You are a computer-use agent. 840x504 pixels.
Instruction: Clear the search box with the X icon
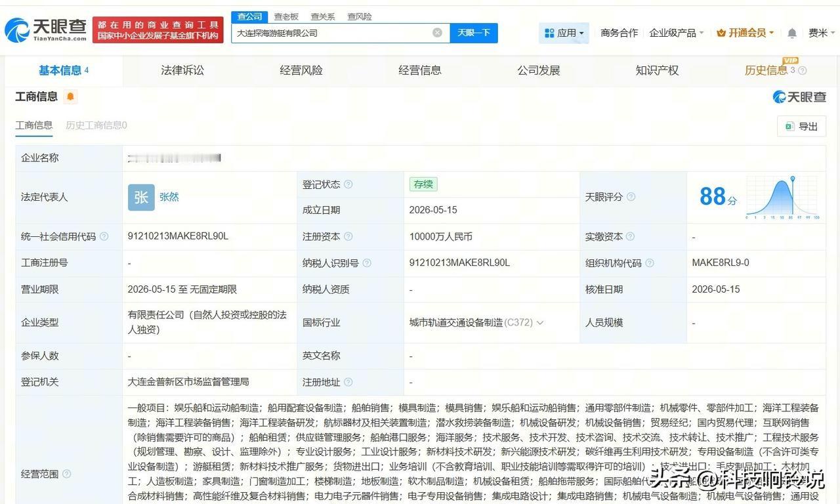tap(437, 33)
